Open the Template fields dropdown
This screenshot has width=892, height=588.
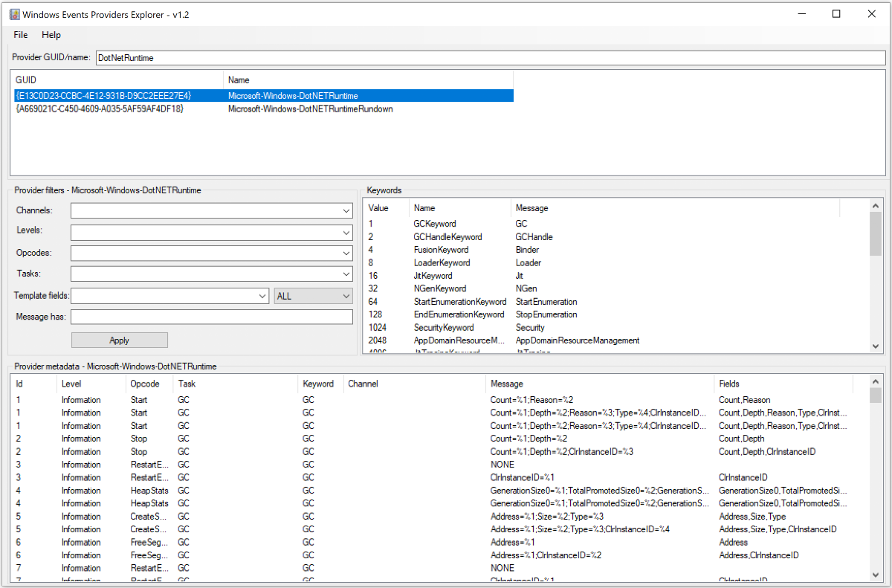(169, 296)
